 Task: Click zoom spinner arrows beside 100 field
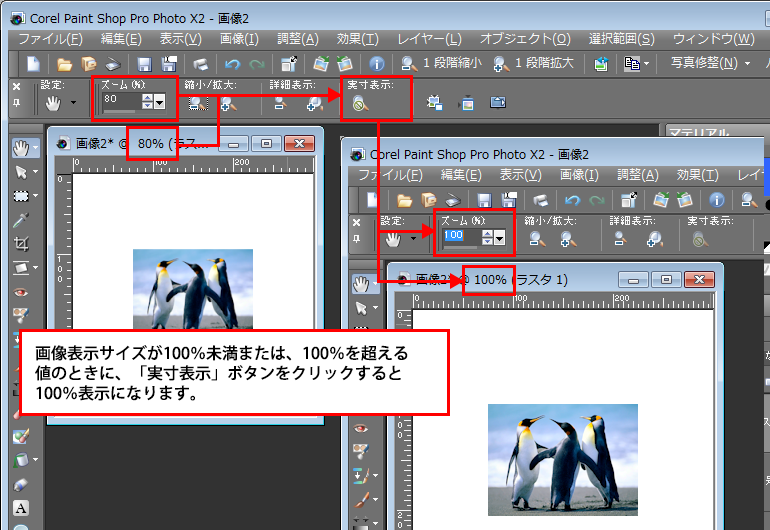(487, 238)
